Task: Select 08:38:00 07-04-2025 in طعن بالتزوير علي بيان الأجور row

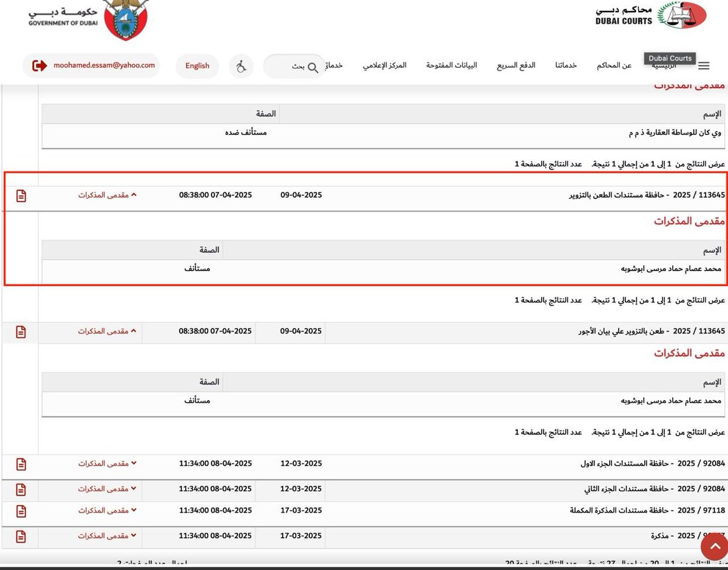Action: pyautogui.click(x=215, y=331)
